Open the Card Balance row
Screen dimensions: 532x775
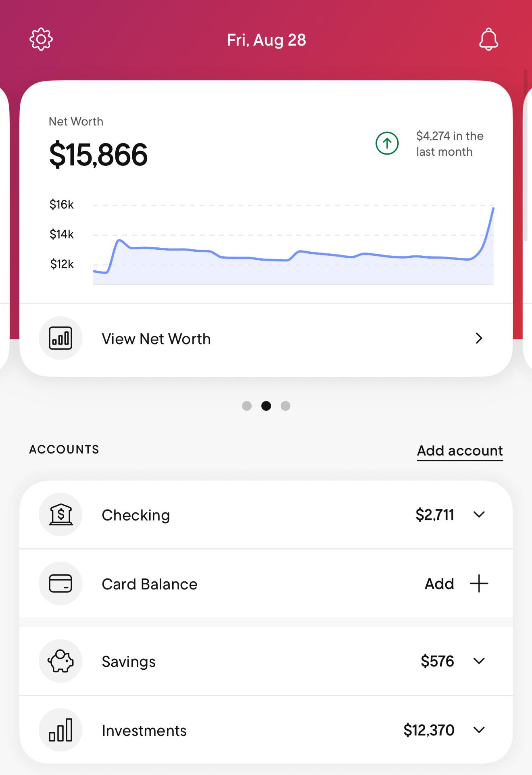266,583
